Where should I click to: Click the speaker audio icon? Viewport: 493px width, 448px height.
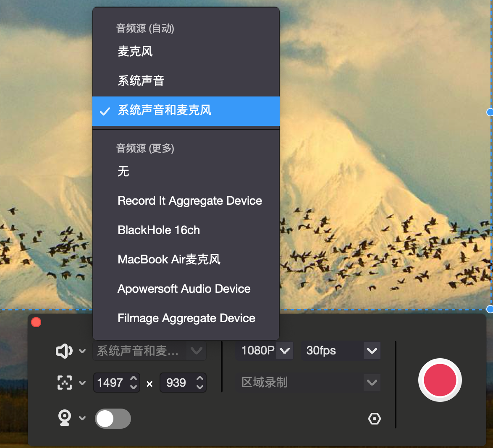pos(64,351)
